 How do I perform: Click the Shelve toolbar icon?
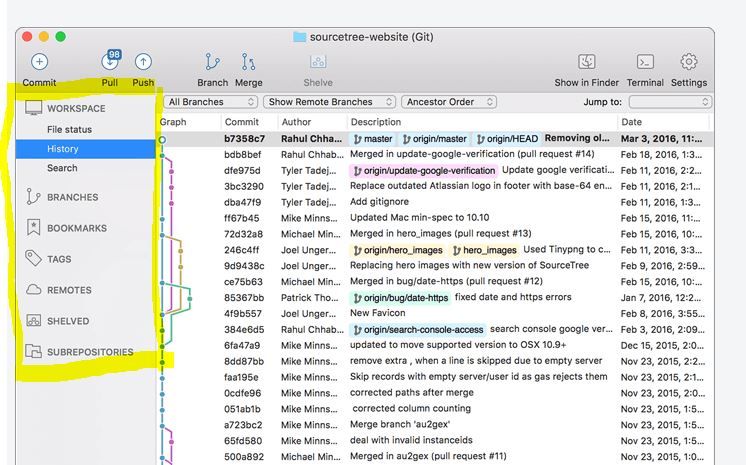318,61
